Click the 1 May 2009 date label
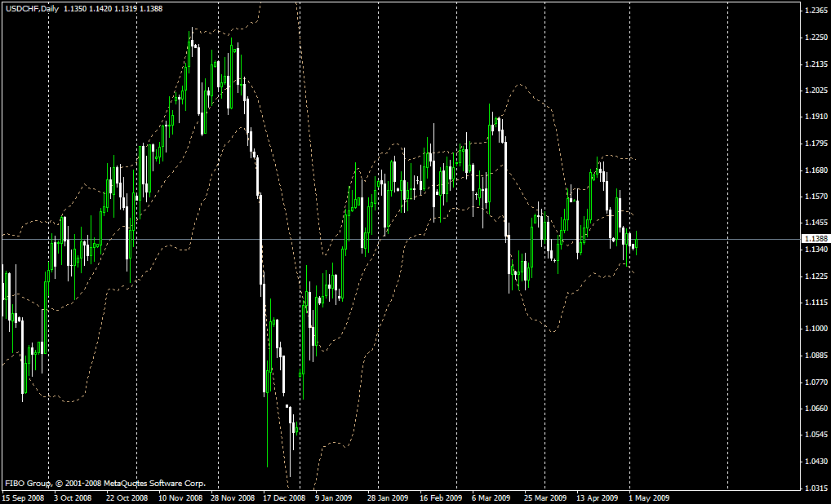 click(x=649, y=497)
